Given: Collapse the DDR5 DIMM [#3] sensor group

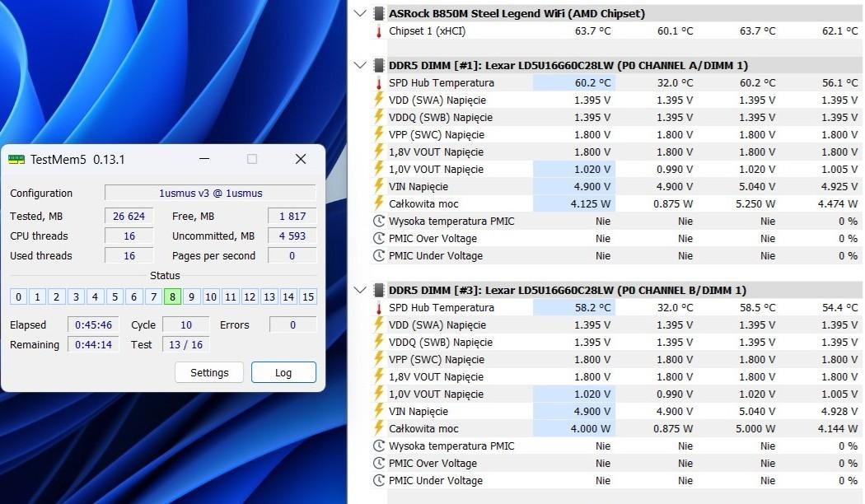Looking at the screenshot, I should [x=360, y=290].
